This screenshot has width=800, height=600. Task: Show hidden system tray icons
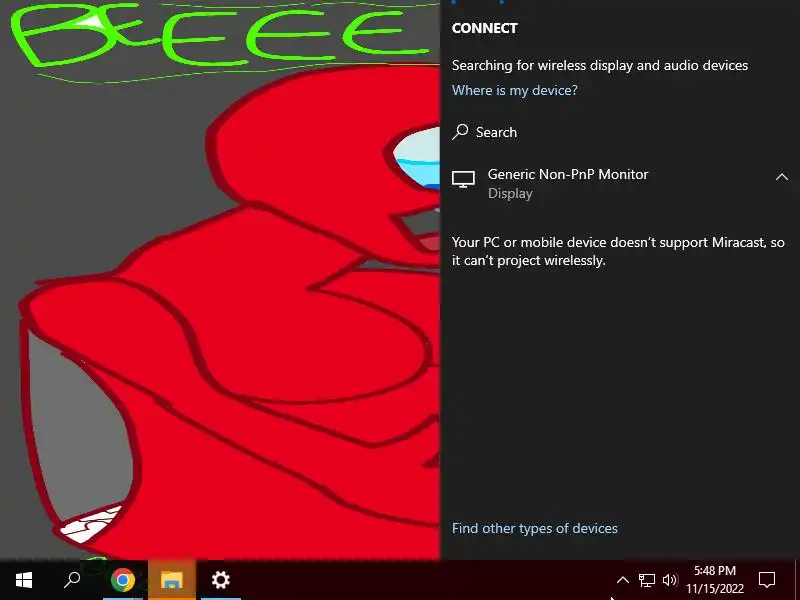click(x=622, y=580)
